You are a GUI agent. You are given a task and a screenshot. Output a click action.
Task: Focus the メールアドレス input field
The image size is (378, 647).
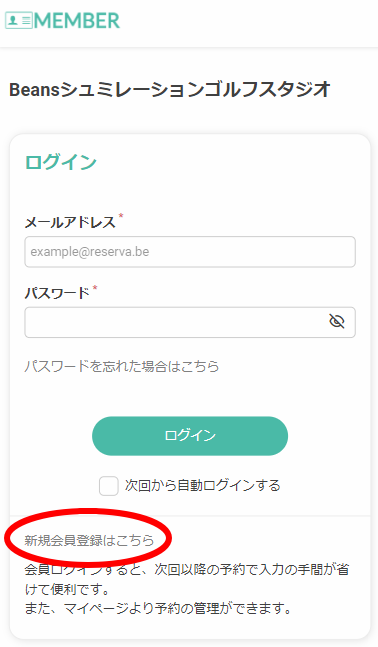pos(190,252)
